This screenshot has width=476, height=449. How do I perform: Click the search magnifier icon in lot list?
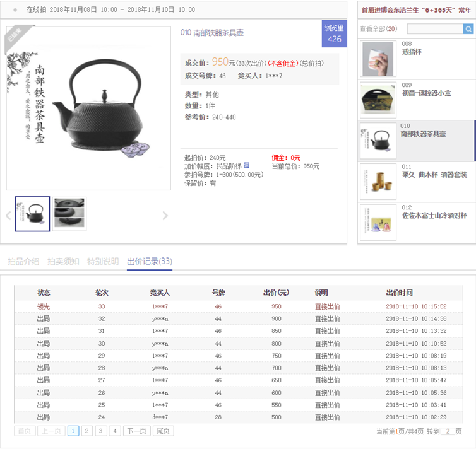click(468, 29)
